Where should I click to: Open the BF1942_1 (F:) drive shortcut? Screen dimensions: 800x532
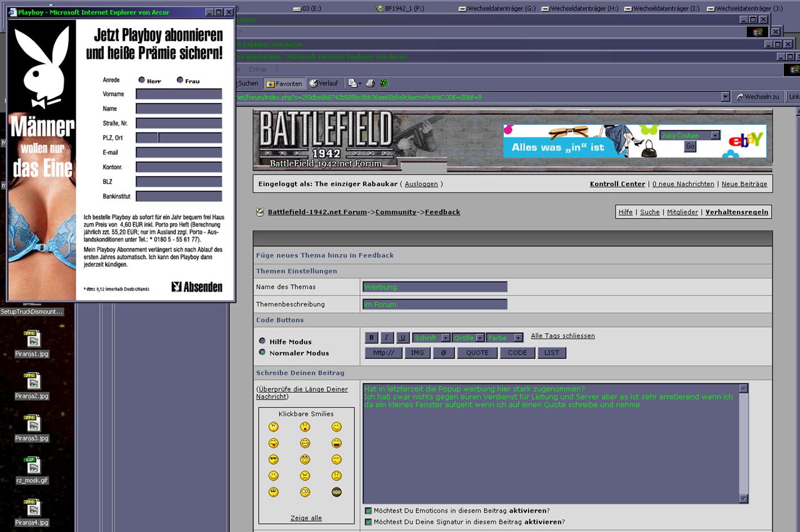click(400, 9)
